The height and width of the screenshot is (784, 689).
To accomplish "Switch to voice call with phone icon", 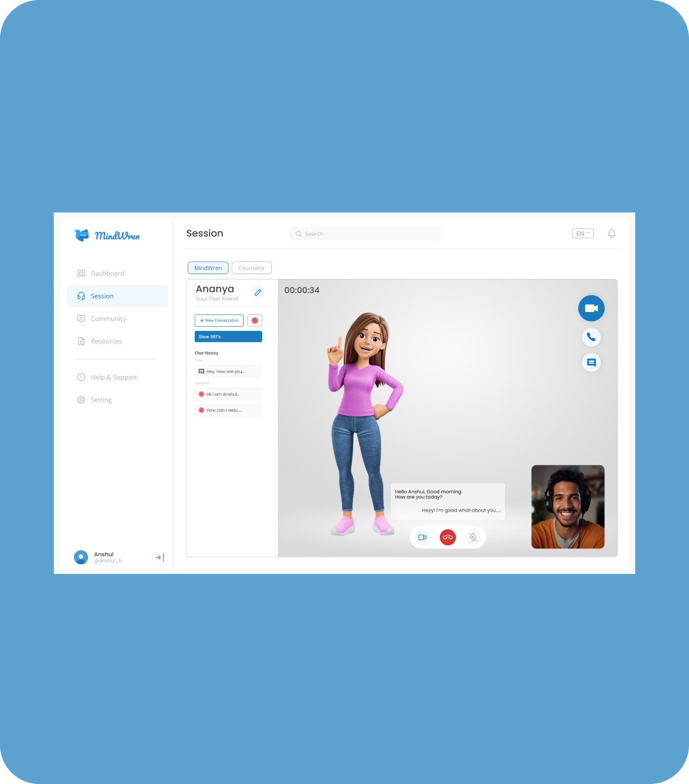I will [x=591, y=337].
